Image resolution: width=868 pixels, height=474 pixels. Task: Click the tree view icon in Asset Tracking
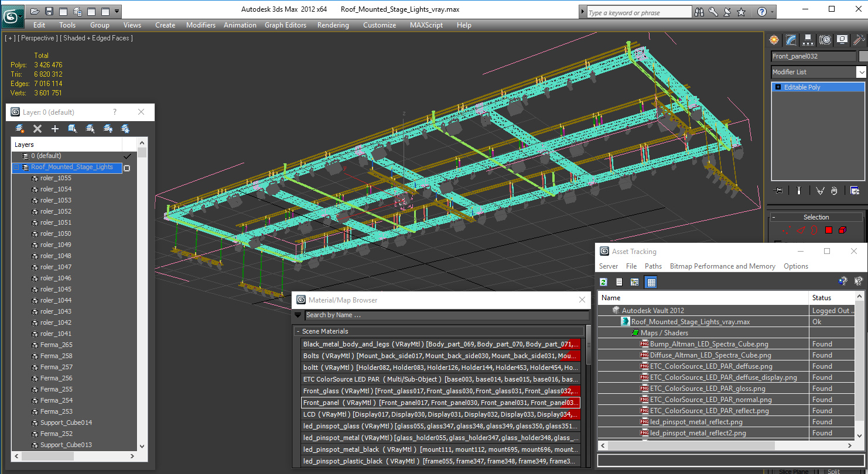pos(634,282)
